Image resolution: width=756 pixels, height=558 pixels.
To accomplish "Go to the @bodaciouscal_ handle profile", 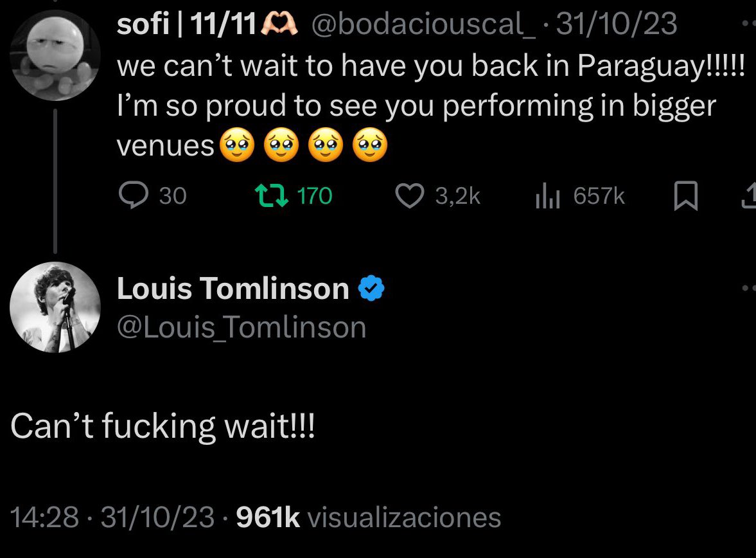I will [x=423, y=23].
